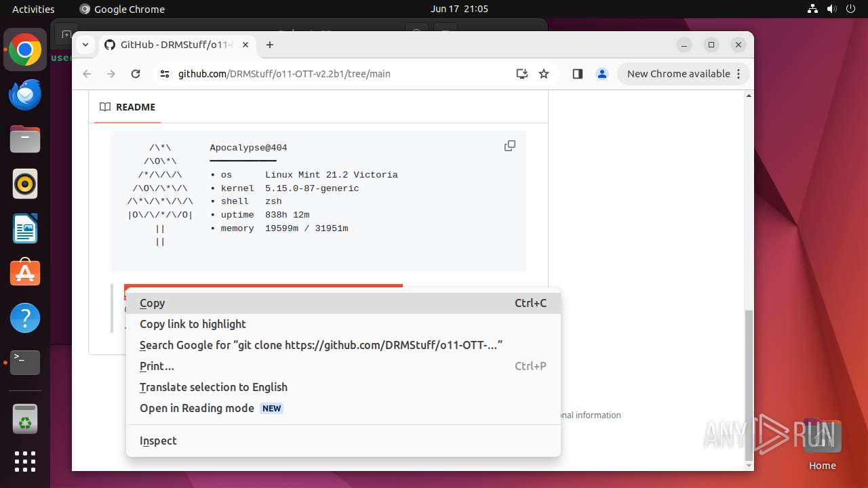Open Chrome three-dot menu
868x488 pixels.
[x=739, y=74]
